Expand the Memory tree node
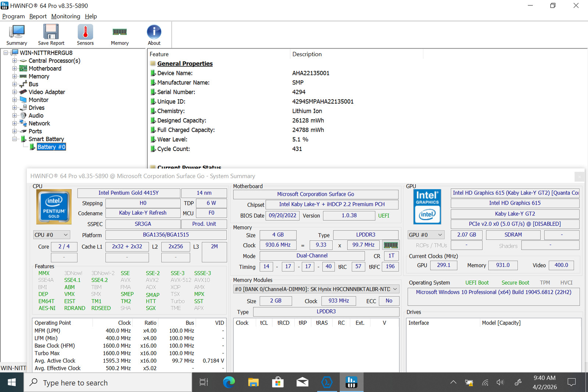 tap(14, 76)
